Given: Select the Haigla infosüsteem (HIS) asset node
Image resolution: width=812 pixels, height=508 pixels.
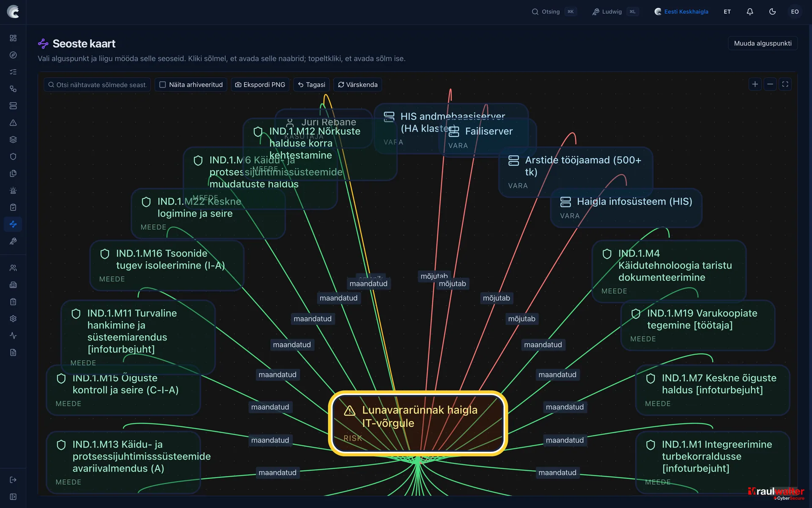Looking at the screenshot, I should [626, 208].
